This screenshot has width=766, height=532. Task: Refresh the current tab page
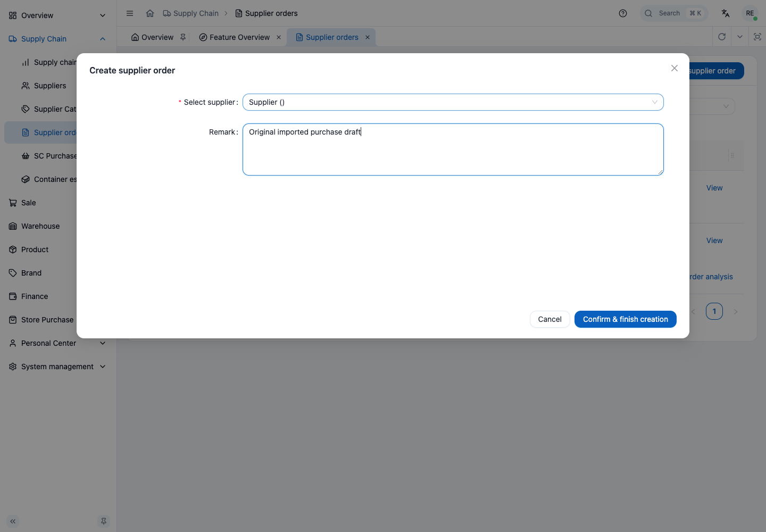tap(722, 37)
